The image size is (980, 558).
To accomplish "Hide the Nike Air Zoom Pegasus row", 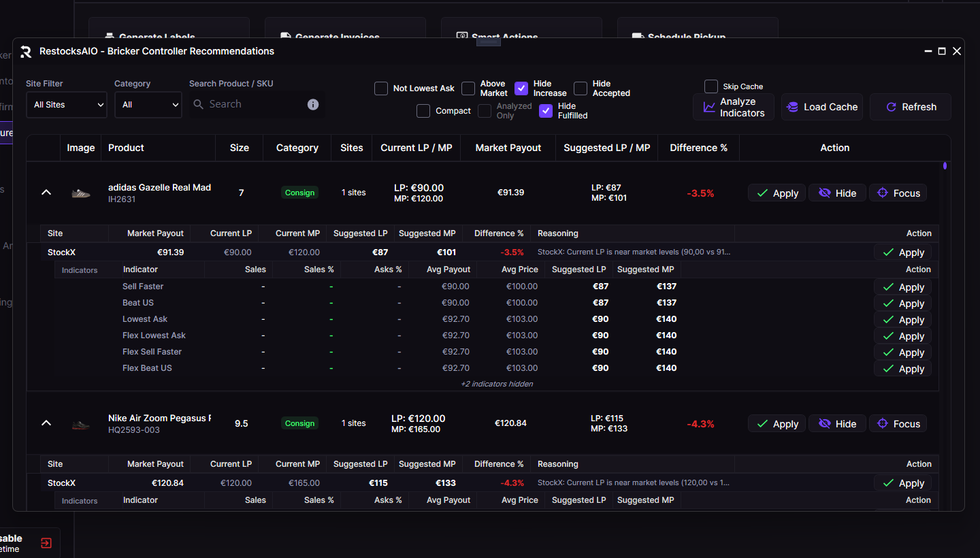I will click(837, 424).
